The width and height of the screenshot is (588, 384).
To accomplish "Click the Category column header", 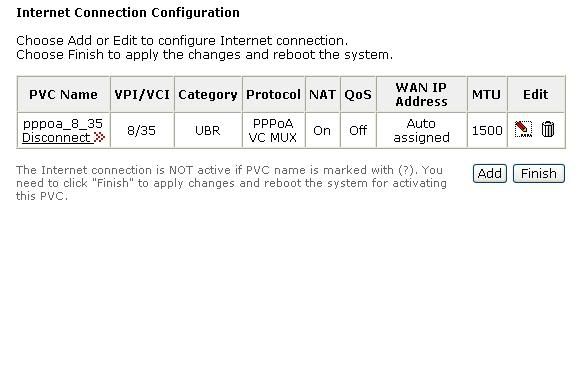I will pyautogui.click(x=208, y=94).
